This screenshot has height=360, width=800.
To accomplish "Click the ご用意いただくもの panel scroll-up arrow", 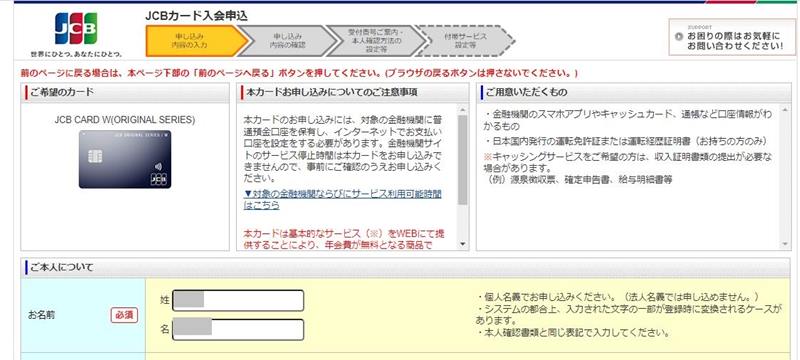I will [x=785, y=110].
